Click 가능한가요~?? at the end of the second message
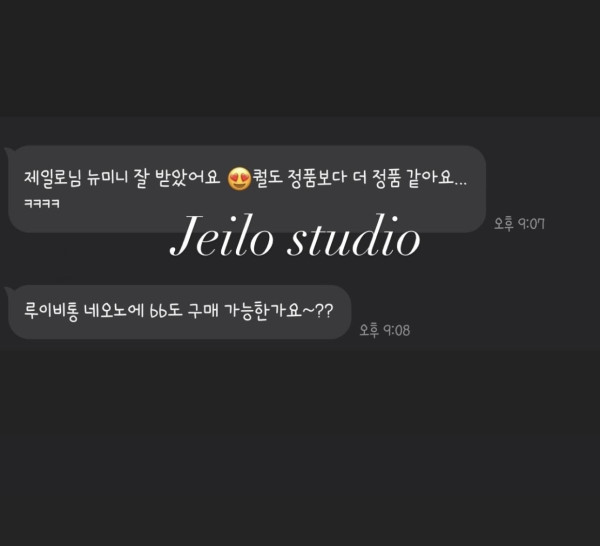The height and width of the screenshot is (546, 600). [x=279, y=311]
